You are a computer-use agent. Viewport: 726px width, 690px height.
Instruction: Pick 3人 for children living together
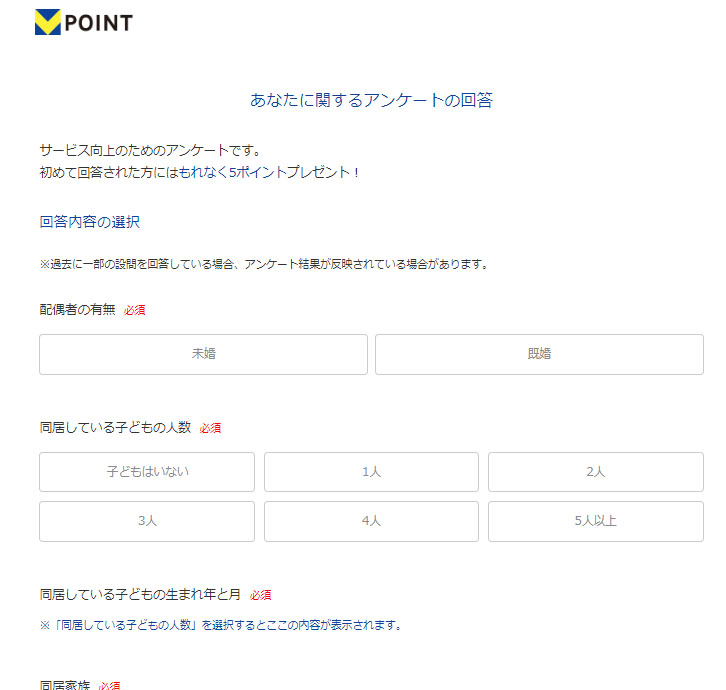pyautogui.click(x=147, y=521)
